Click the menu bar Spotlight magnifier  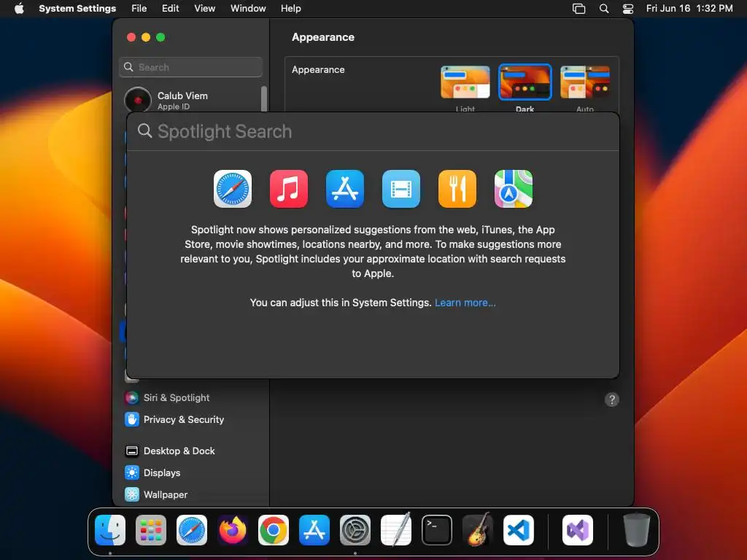[x=604, y=9]
